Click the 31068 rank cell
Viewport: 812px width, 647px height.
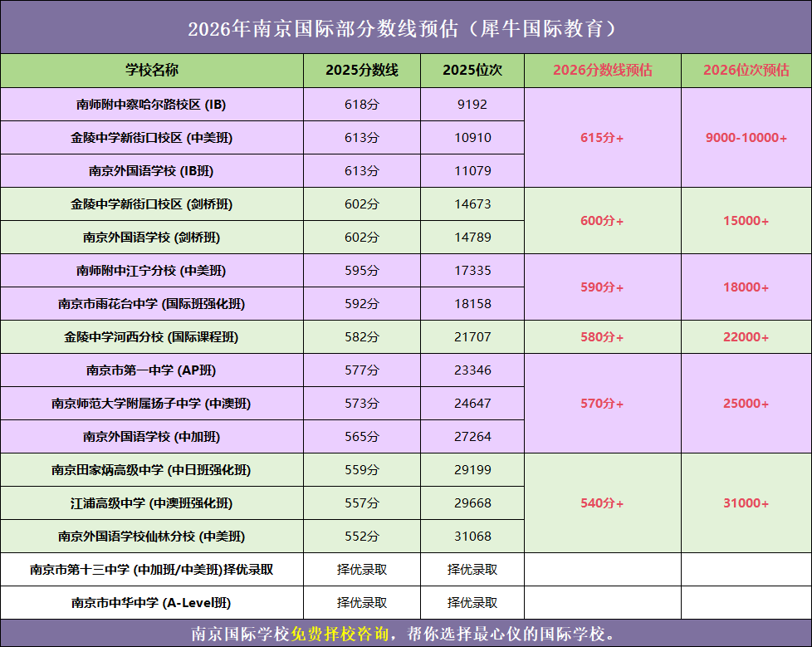(472, 537)
